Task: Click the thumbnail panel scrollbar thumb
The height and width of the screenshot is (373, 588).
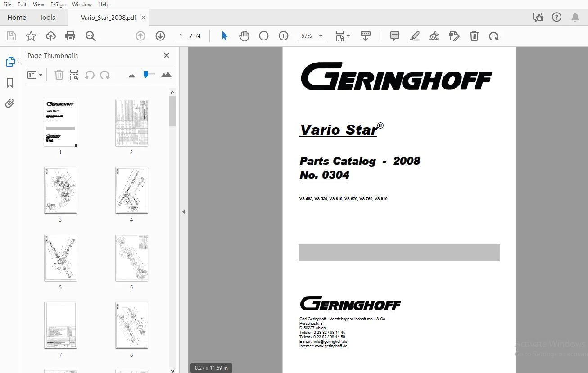Action: pos(172,111)
